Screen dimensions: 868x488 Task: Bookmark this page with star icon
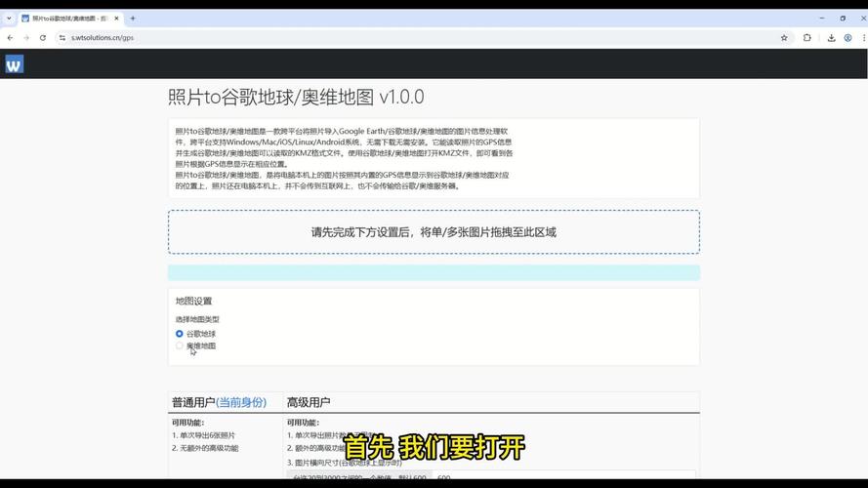(x=784, y=38)
